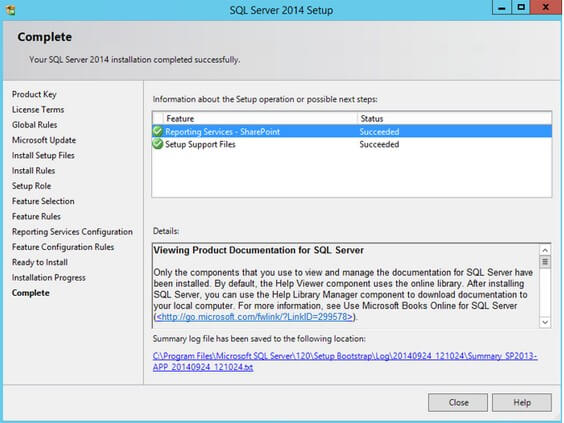The width and height of the screenshot is (564, 423).
Task: Click the Install Rules step
Action: pyautogui.click(x=33, y=170)
